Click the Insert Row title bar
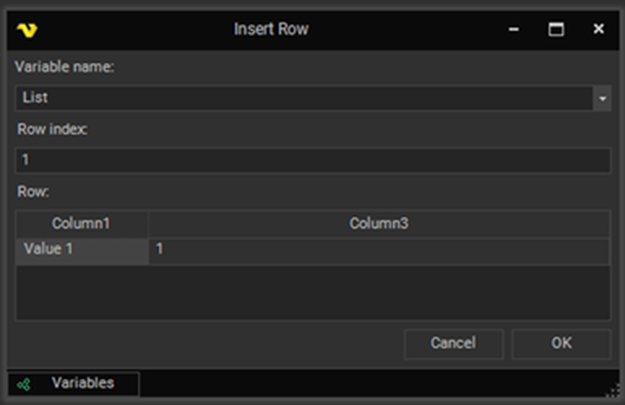This screenshot has width=625, height=405. tap(271, 29)
